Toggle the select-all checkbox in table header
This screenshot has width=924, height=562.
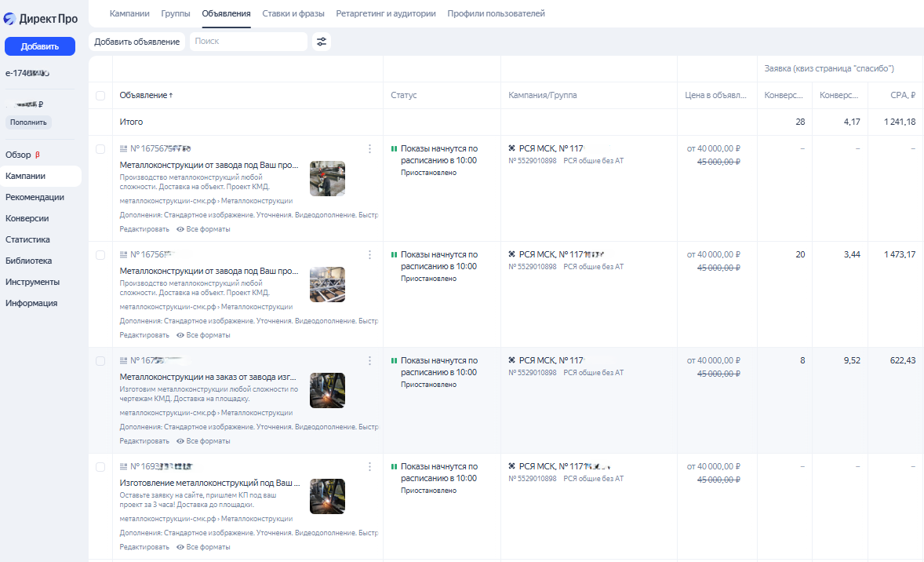(100, 96)
